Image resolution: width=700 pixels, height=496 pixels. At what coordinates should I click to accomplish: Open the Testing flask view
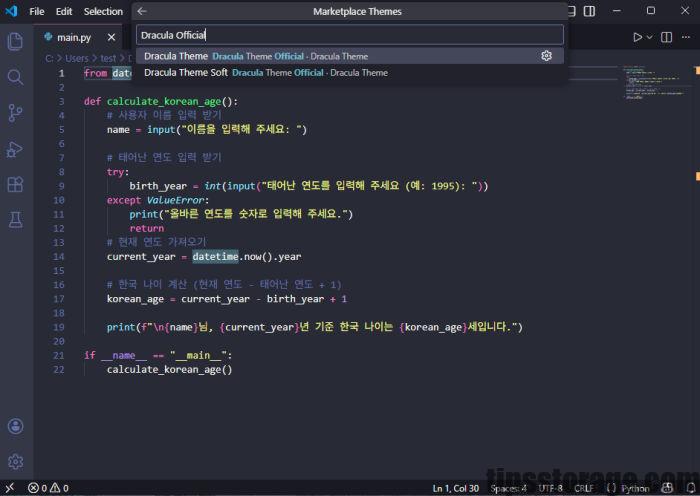pos(15,220)
